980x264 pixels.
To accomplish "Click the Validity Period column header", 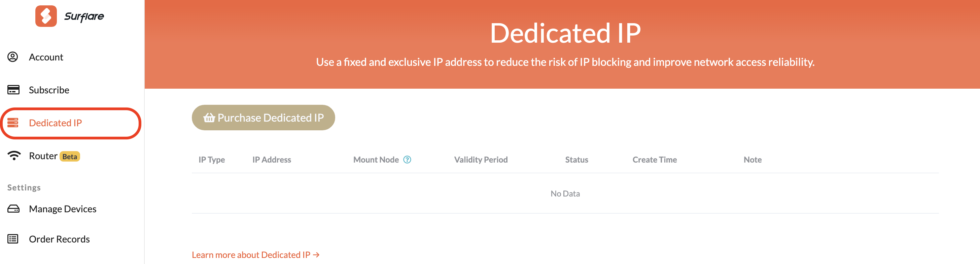I will point(481,160).
